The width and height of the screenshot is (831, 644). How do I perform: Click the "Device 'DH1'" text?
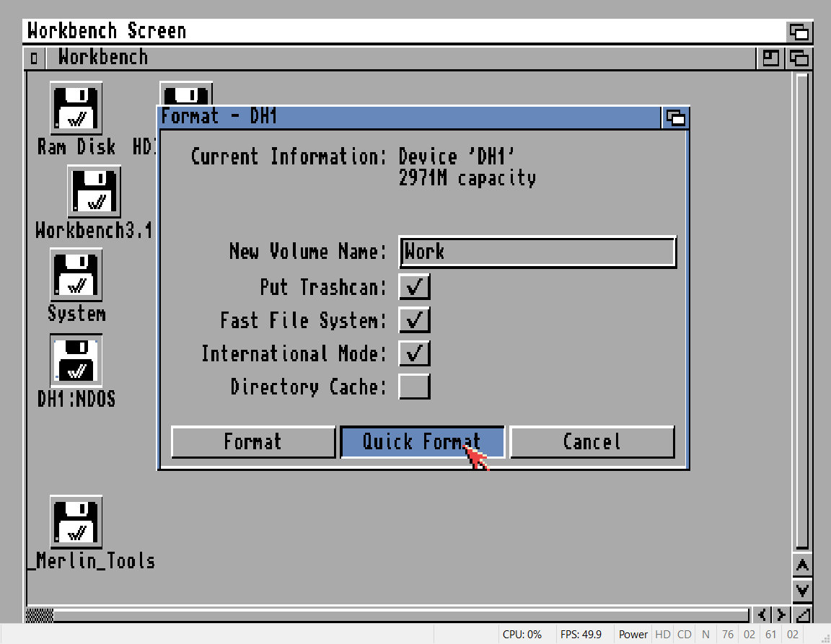457,157
